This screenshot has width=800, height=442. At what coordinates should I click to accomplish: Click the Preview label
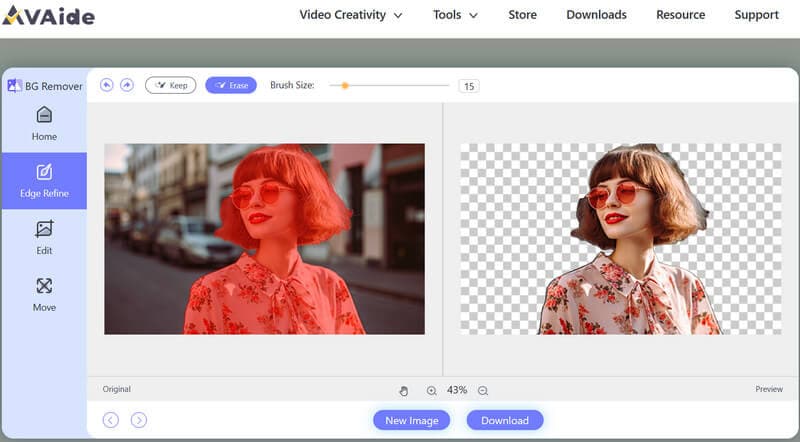click(x=769, y=389)
